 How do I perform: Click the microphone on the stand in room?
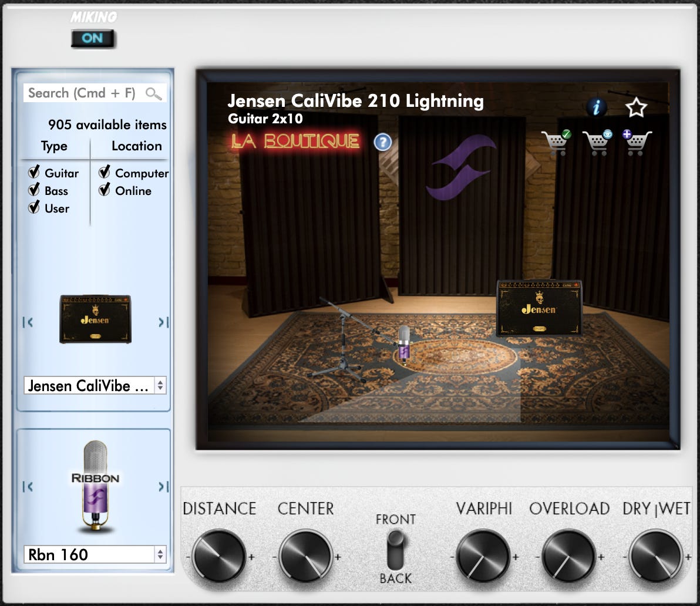pyautogui.click(x=404, y=345)
